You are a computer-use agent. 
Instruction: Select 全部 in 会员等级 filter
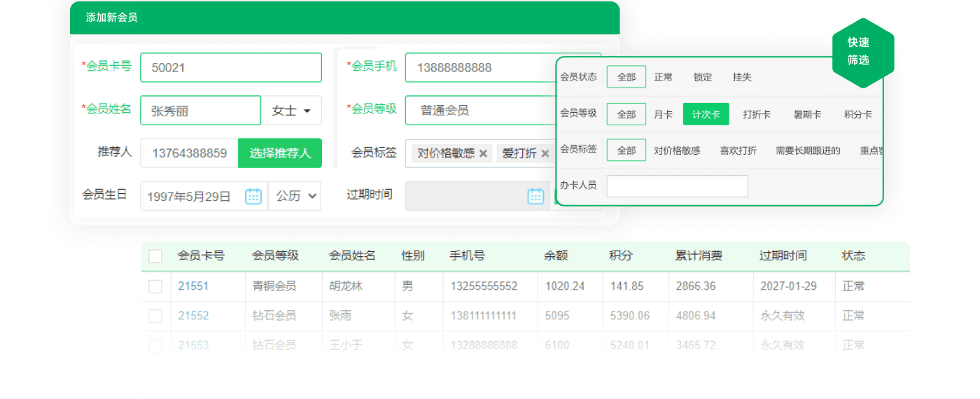tap(626, 114)
